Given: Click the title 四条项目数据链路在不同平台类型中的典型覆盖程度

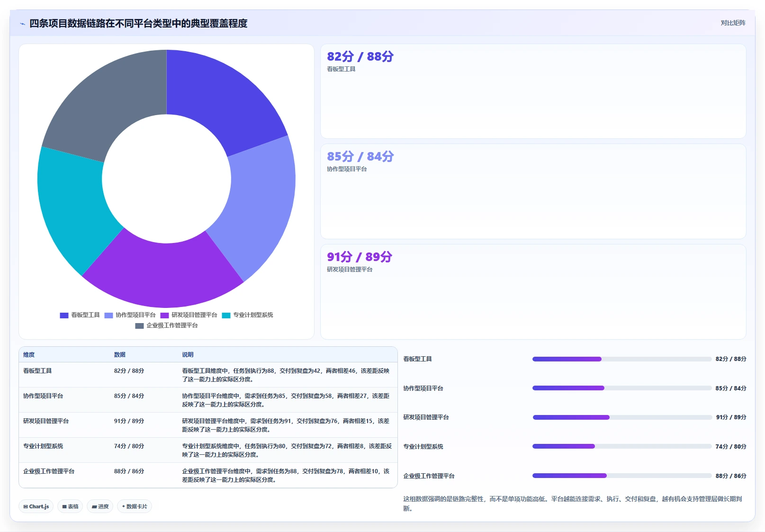Looking at the screenshot, I should pos(138,24).
